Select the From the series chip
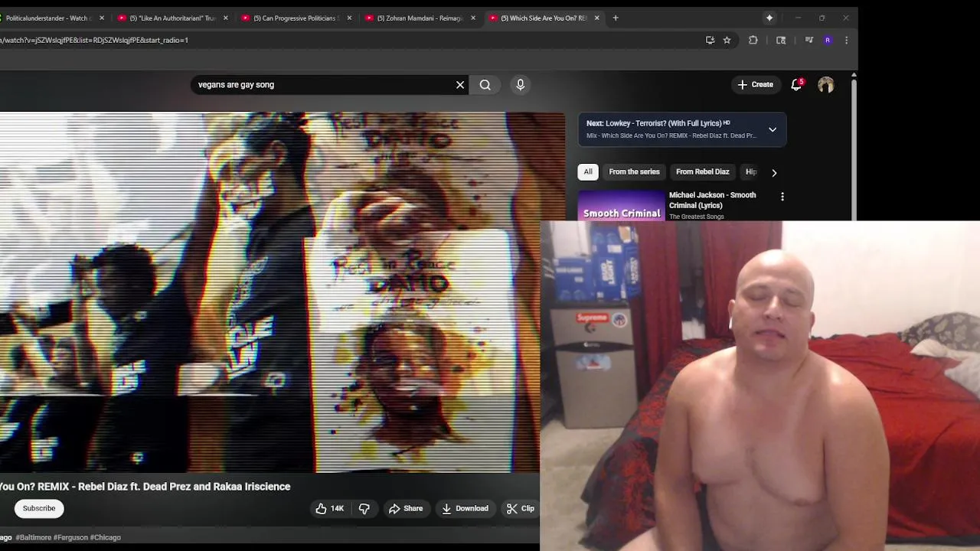This screenshot has height=551, width=980. (x=634, y=172)
